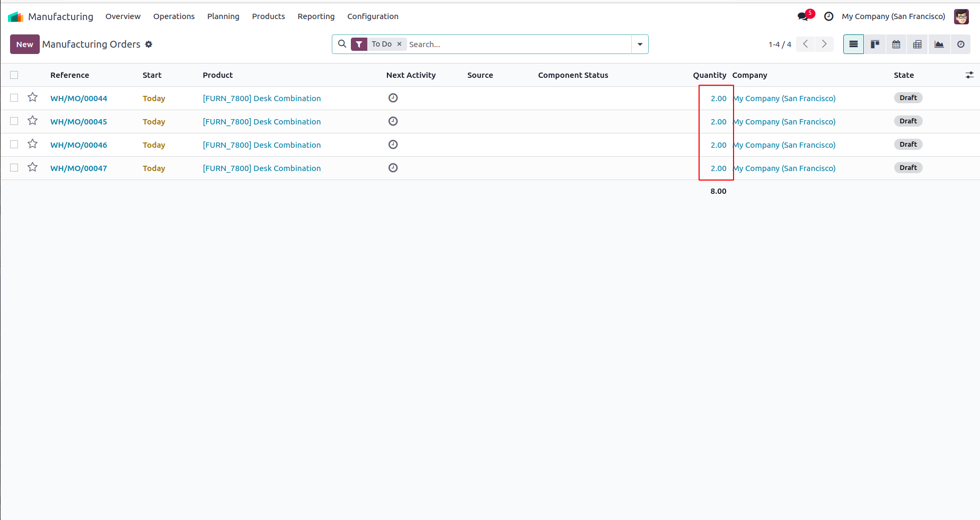The image size is (980, 520).
Task: Open next activity clock for WH/MO/00044
Action: click(393, 98)
